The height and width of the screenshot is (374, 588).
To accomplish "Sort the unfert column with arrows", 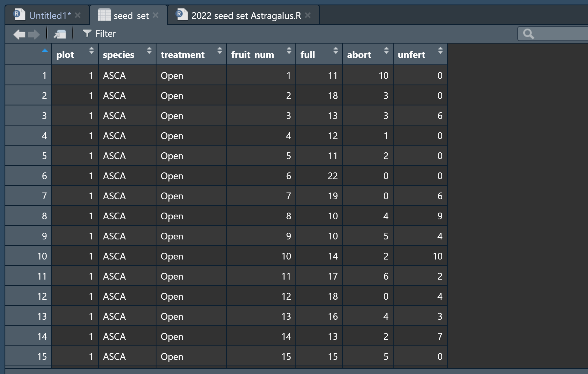I will [x=440, y=51].
